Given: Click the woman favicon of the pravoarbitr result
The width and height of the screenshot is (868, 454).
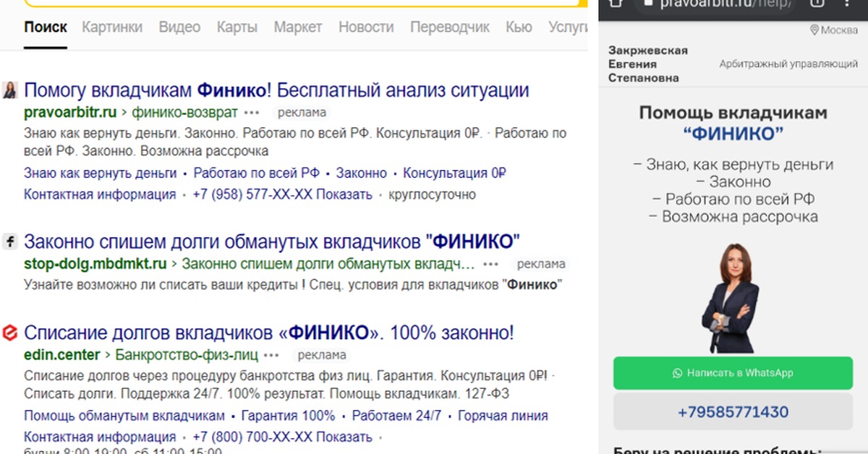Looking at the screenshot, I should [10, 90].
